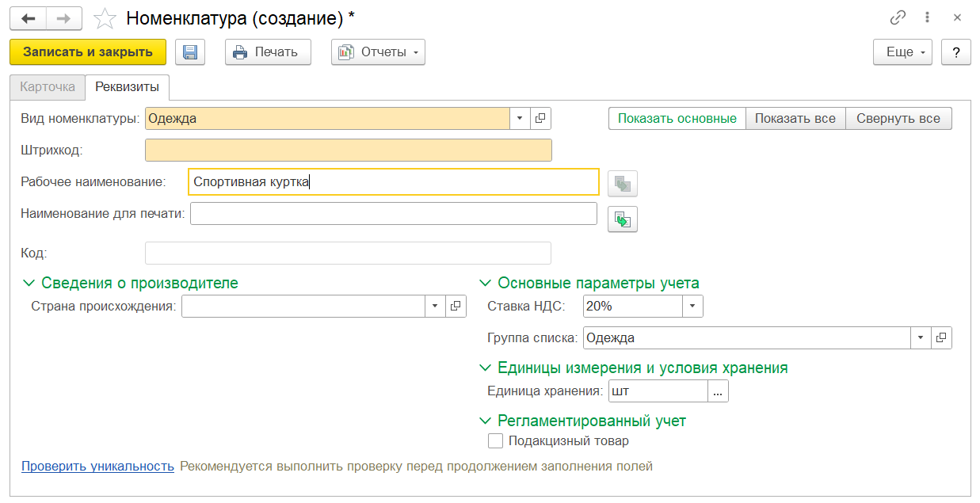
Task: Click fill icon beside Наименование для печати
Action: 623,219
